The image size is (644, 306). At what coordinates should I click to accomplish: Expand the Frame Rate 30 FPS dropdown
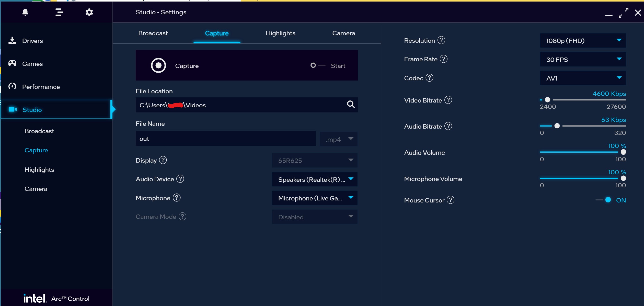[x=583, y=59]
